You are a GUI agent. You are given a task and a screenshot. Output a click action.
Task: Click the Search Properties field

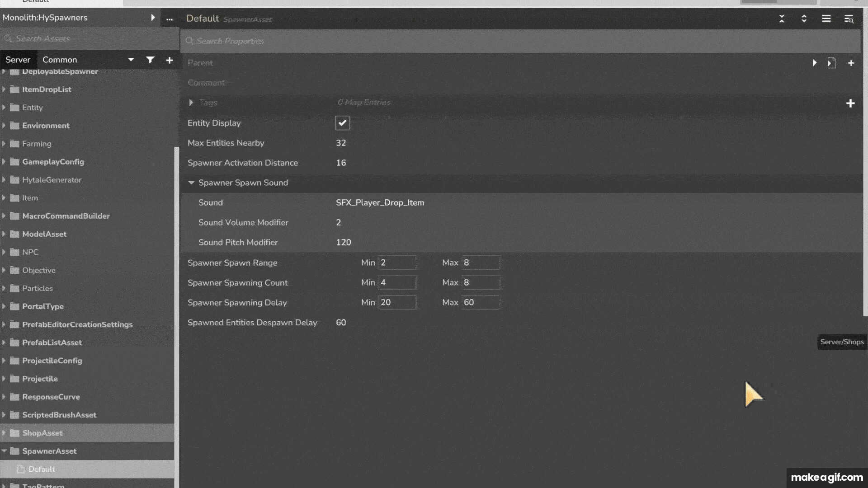click(x=520, y=41)
